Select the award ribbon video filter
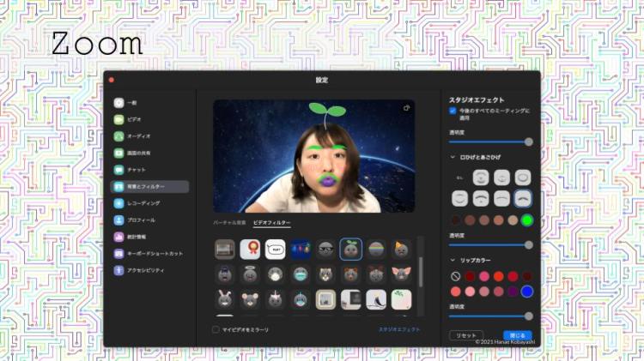Viewport: 644px width, 361px height. click(249, 250)
